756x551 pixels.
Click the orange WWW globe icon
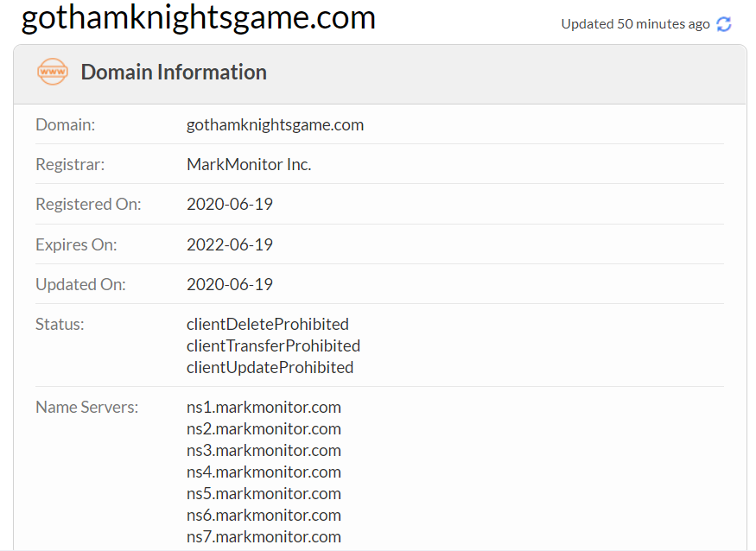[53, 72]
